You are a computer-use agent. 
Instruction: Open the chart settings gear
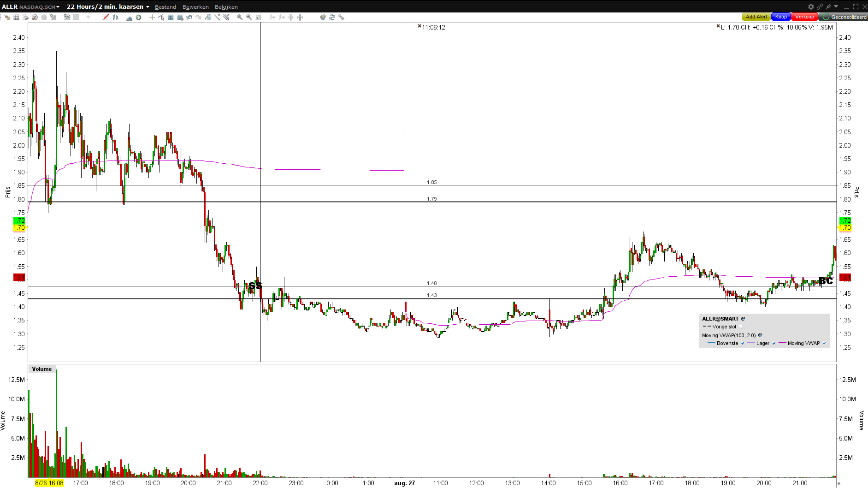pyautogui.click(x=811, y=6)
